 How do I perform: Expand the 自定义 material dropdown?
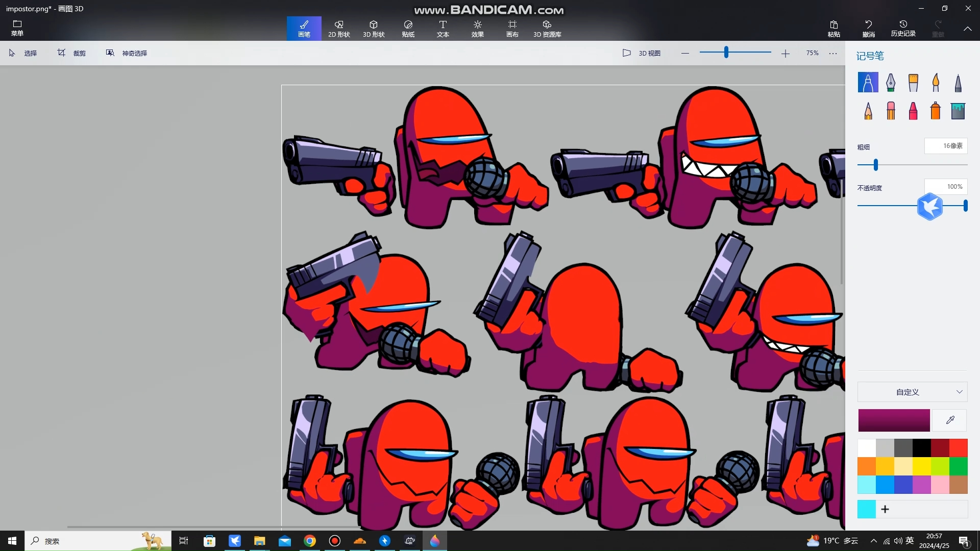click(913, 392)
